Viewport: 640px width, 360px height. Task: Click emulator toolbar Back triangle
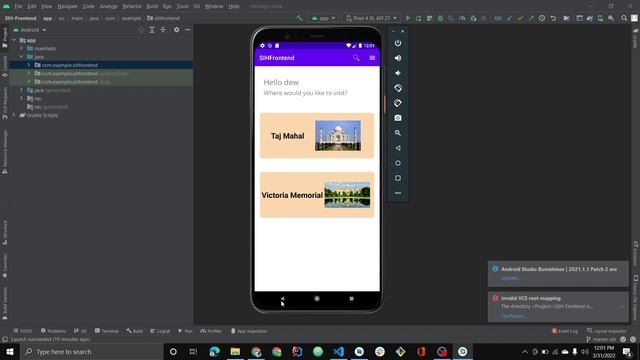pyautogui.click(x=398, y=148)
